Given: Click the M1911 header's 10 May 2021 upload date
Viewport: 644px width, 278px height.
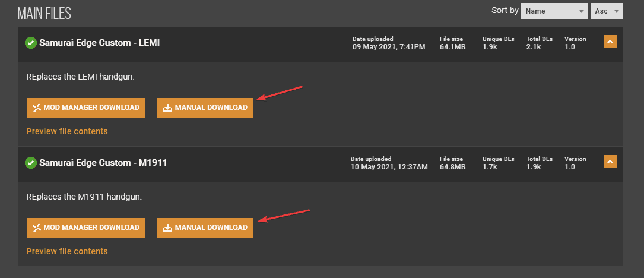Looking at the screenshot, I should [x=389, y=167].
